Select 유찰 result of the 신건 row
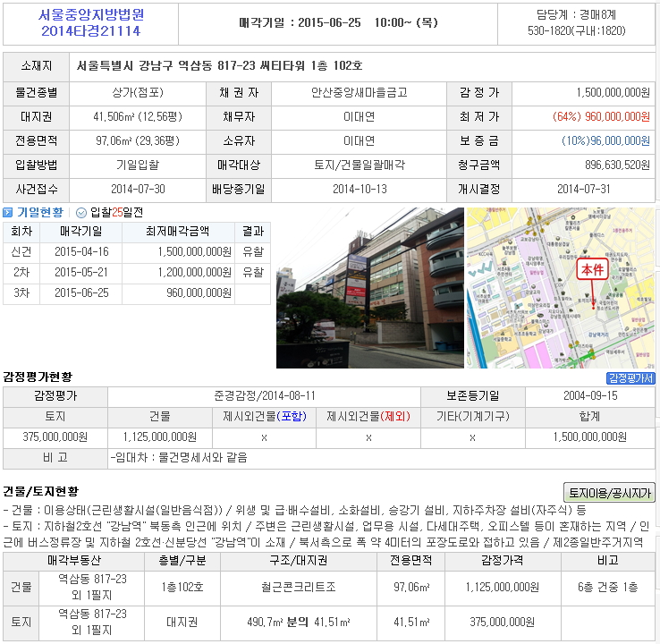660x644 pixels. click(x=253, y=252)
